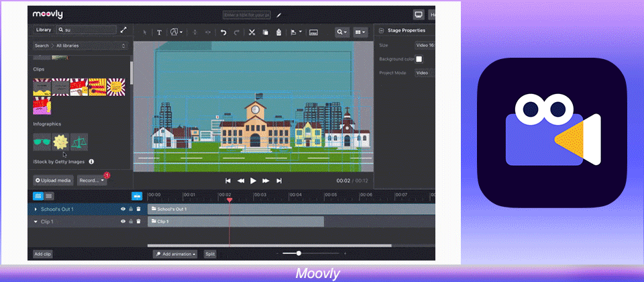The height and width of the screenshot is (282, 644).
Task: Click the timeline horizontal scrollbar
Action: point(270,246)
